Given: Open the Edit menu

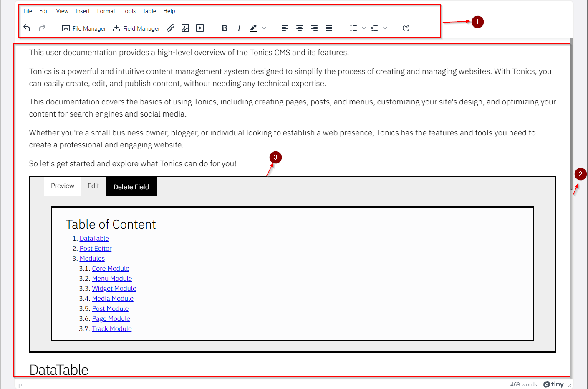Looking at the screenshot, I should coord(44,11).
